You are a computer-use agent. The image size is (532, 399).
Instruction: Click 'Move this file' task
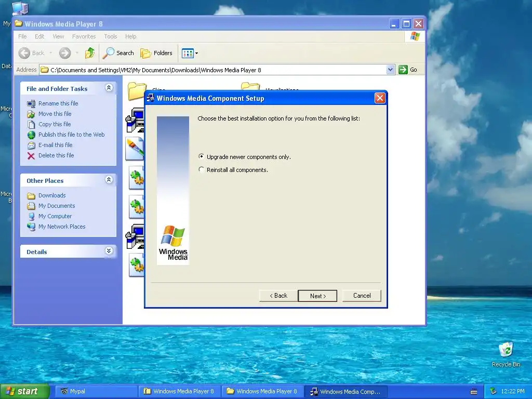55,114
